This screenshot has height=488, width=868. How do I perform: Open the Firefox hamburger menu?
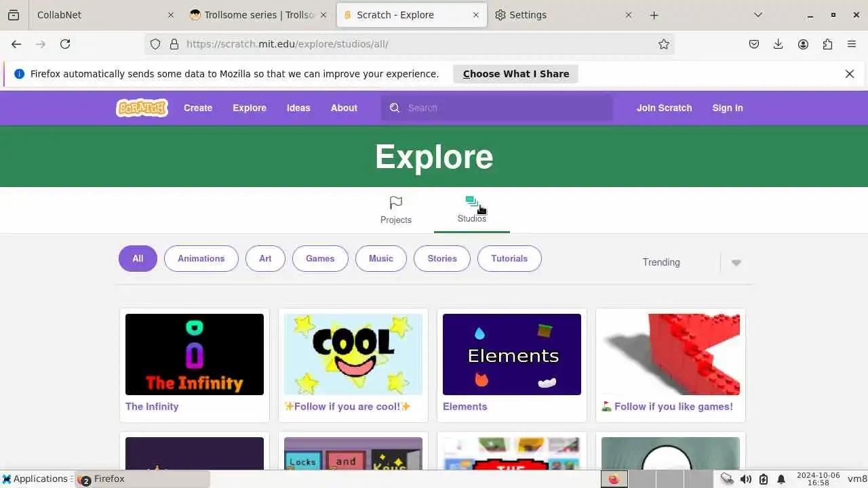click(x=852, y=44)
